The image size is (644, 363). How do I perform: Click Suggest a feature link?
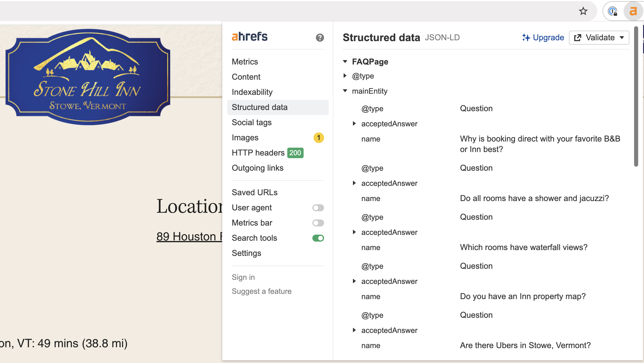[x=262, y=291]
